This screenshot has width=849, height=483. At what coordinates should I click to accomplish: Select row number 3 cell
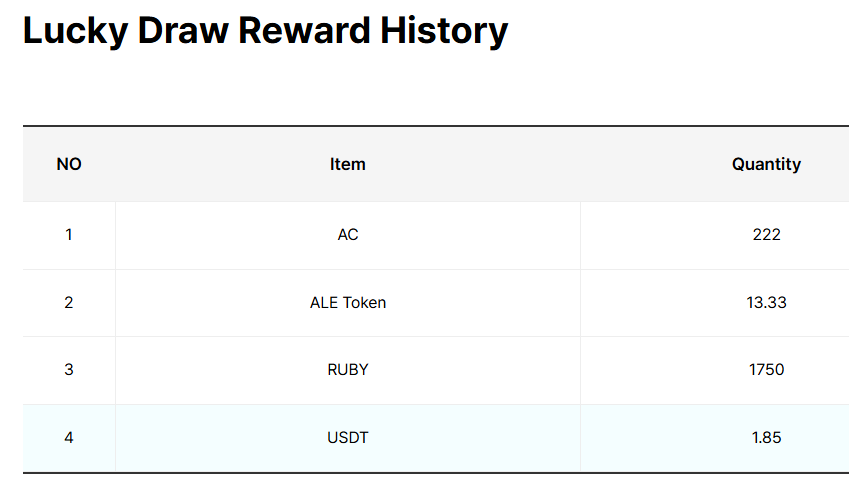point(69,370)
